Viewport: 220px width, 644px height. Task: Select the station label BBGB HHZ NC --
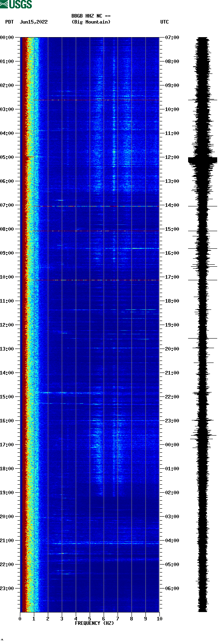[91, 16]
